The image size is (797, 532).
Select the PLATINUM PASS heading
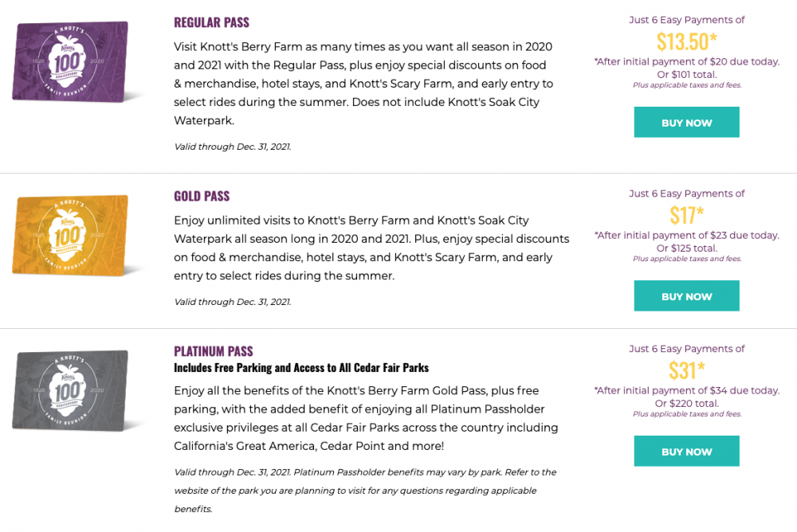click(x=214, y=351)
